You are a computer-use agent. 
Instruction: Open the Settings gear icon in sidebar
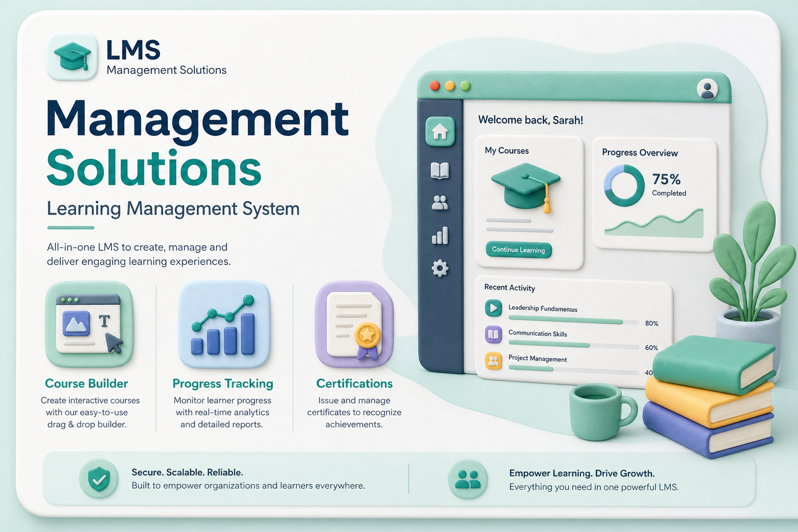click(440, 269)
